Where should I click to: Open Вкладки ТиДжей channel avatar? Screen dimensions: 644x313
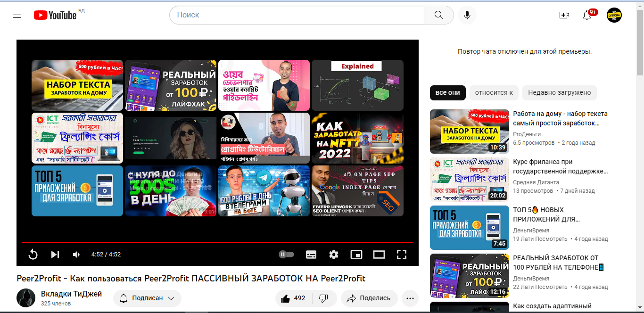pos(26,298)
